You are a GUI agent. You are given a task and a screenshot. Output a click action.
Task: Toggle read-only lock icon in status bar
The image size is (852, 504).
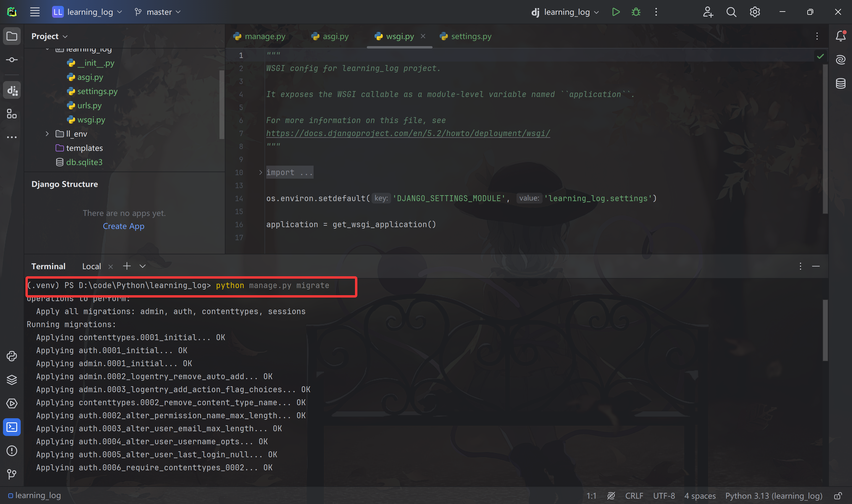tap(838, 496)
